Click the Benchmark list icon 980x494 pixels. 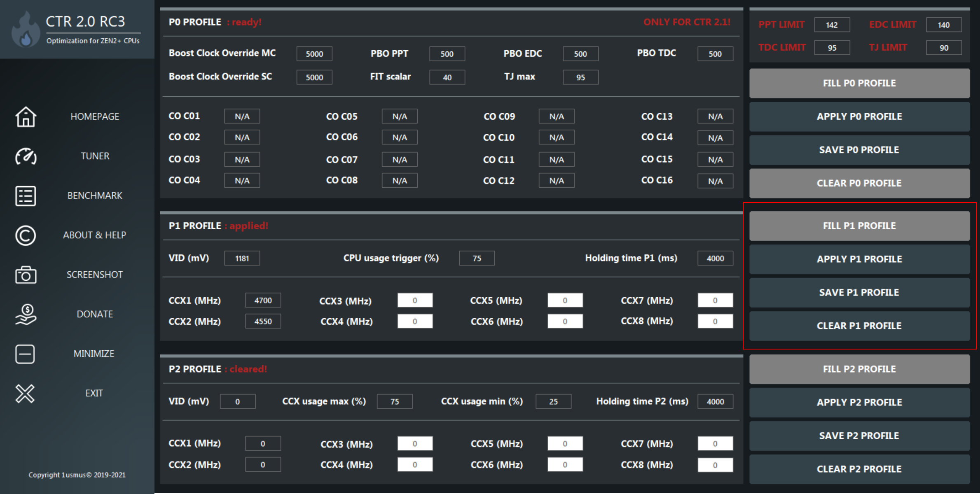[26, 196]
